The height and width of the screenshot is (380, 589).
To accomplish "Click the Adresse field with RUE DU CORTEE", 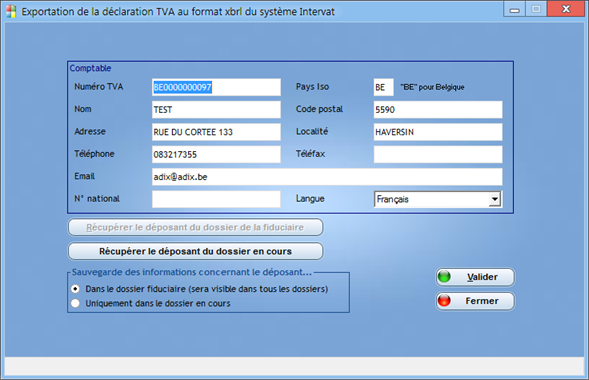I will coord(216,132).
